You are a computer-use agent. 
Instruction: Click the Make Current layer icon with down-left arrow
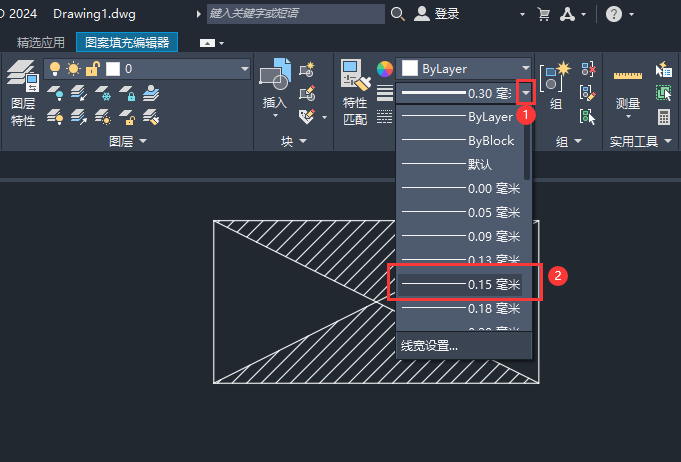pyautogui.click(x=79, y=93)
